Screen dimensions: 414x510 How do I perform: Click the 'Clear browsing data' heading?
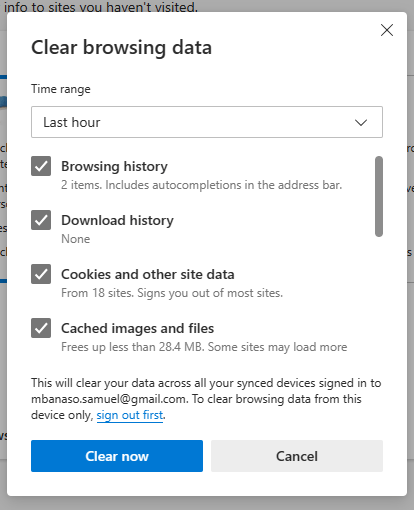coord(121,47)
